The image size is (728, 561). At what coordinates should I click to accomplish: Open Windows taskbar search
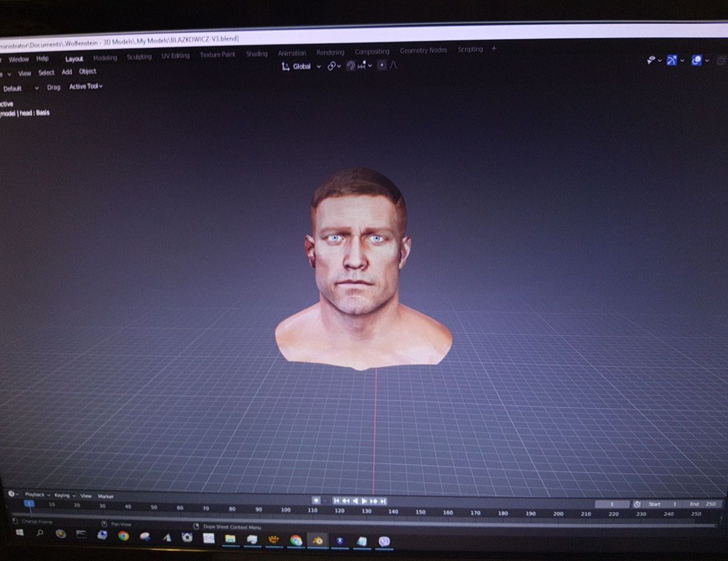(40, 533)
